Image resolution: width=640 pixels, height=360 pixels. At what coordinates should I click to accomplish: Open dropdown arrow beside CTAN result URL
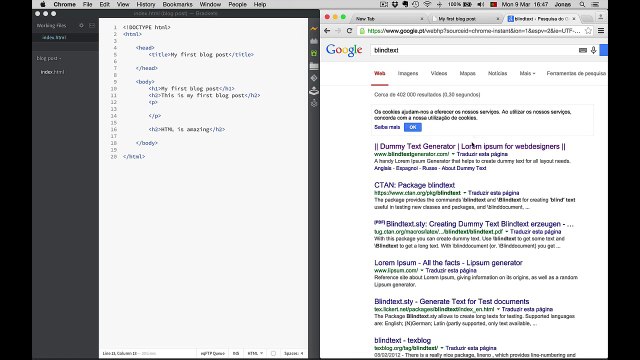464,193
